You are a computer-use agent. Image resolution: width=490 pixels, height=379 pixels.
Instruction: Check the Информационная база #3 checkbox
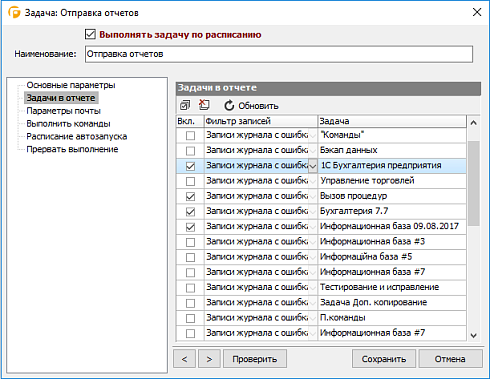coord(190,242)
